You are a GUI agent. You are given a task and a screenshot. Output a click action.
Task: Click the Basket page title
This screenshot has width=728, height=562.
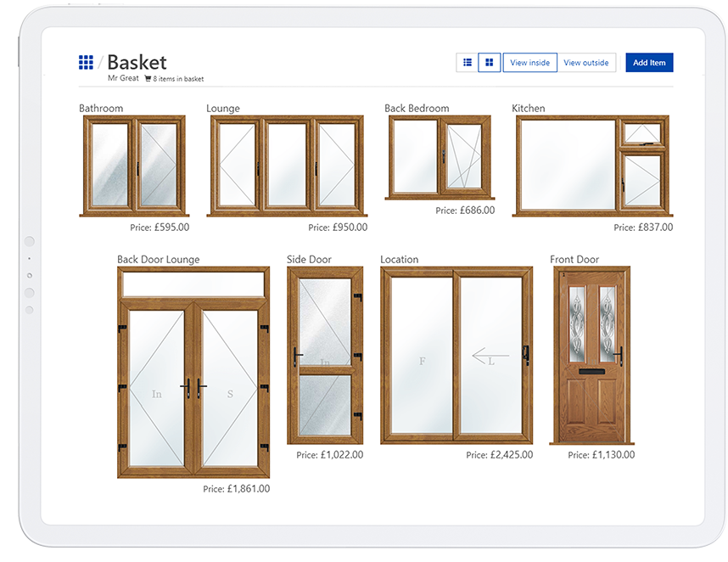137,62
